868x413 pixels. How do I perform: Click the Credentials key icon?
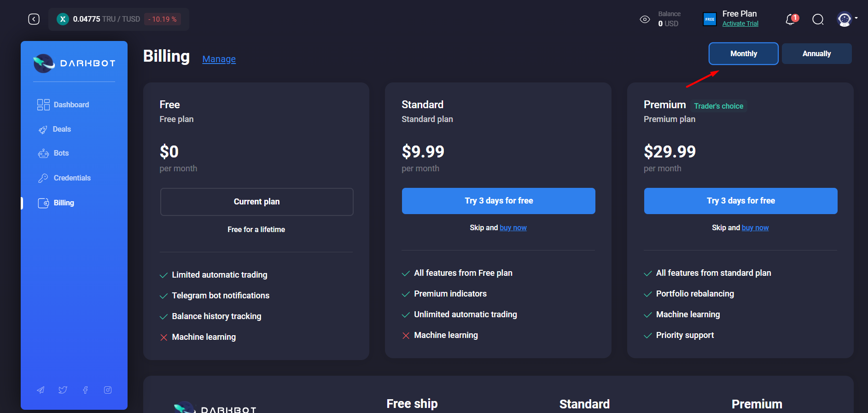pyautogui.click(x=43, y=178)
